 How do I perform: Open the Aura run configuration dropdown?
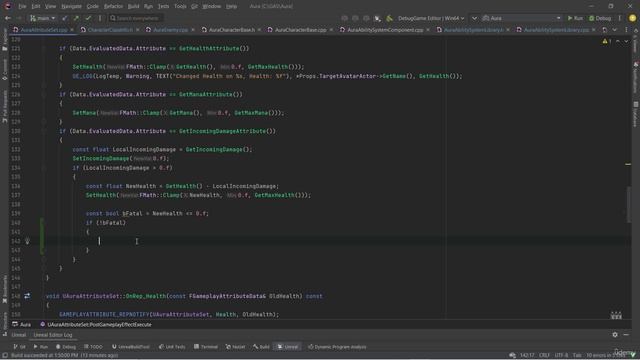[522, 18]
